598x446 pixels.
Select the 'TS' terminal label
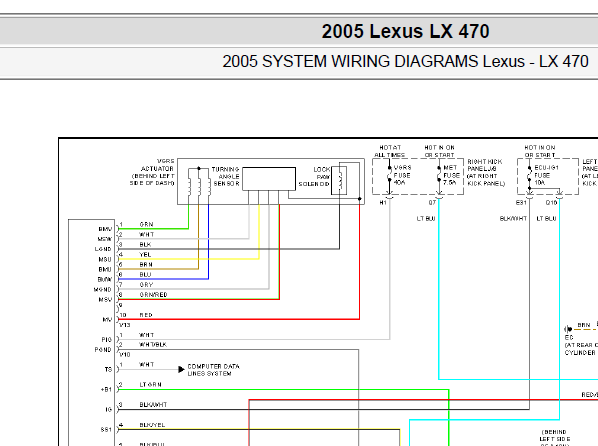(x=108, y=369)
